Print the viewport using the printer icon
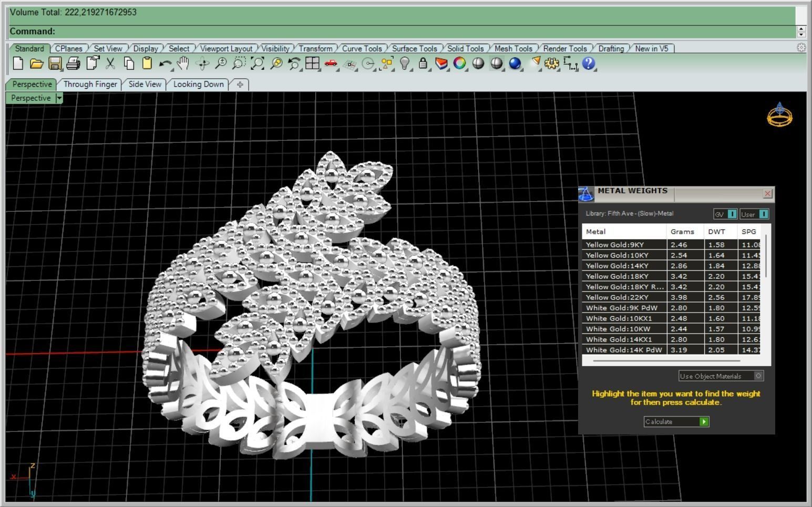The width and height of the screenshot is (812, 507). click(73, 64)
